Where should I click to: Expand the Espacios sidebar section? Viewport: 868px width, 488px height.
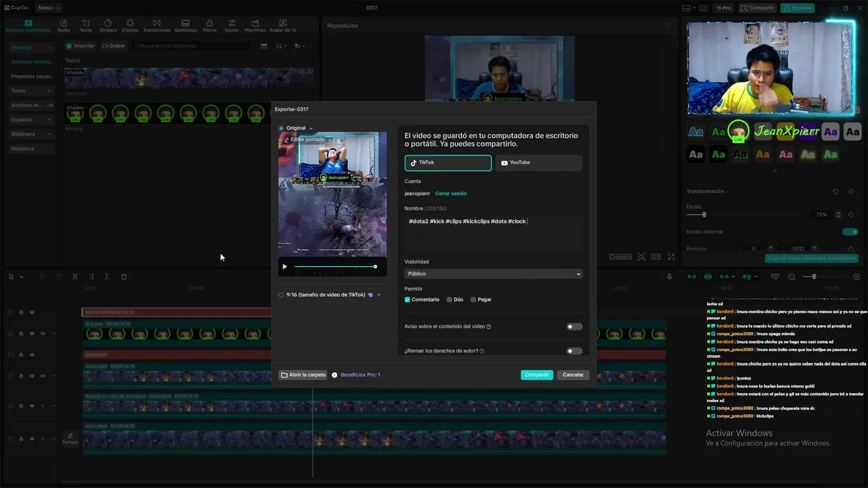(31, 119)
